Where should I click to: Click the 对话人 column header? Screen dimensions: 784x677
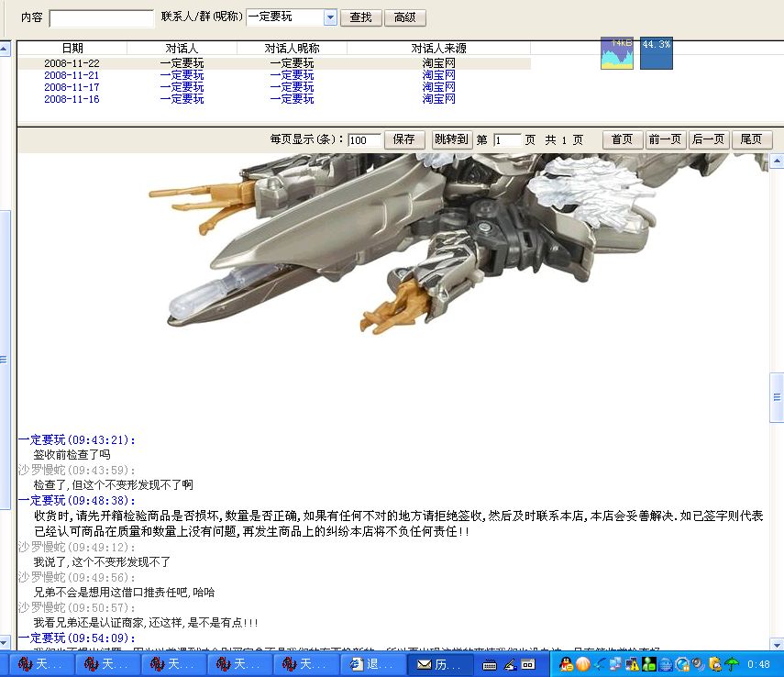[182, 48]
